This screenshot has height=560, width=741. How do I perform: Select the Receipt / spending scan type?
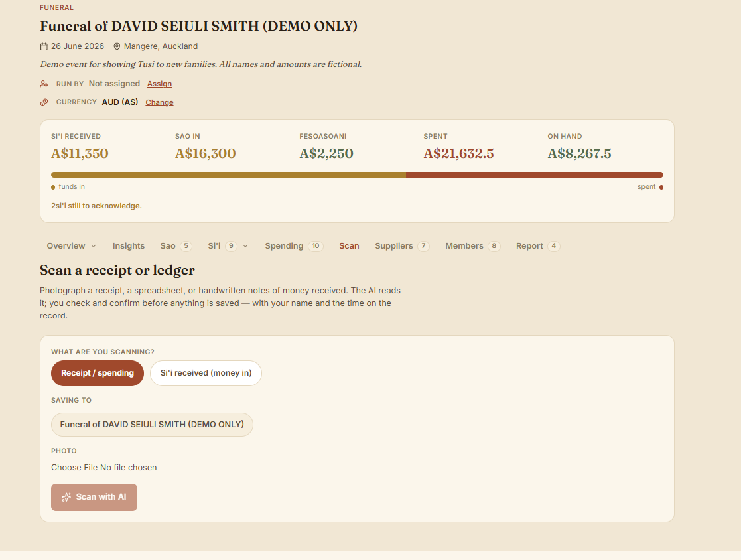[98, 373]
